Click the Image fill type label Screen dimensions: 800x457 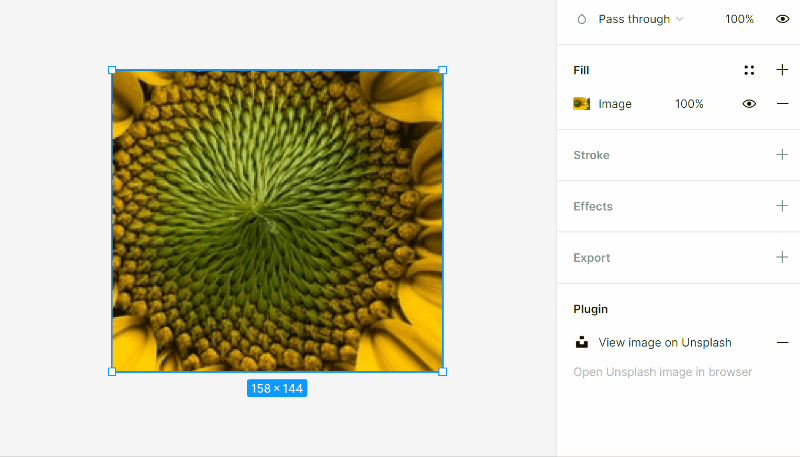point(615,104)
